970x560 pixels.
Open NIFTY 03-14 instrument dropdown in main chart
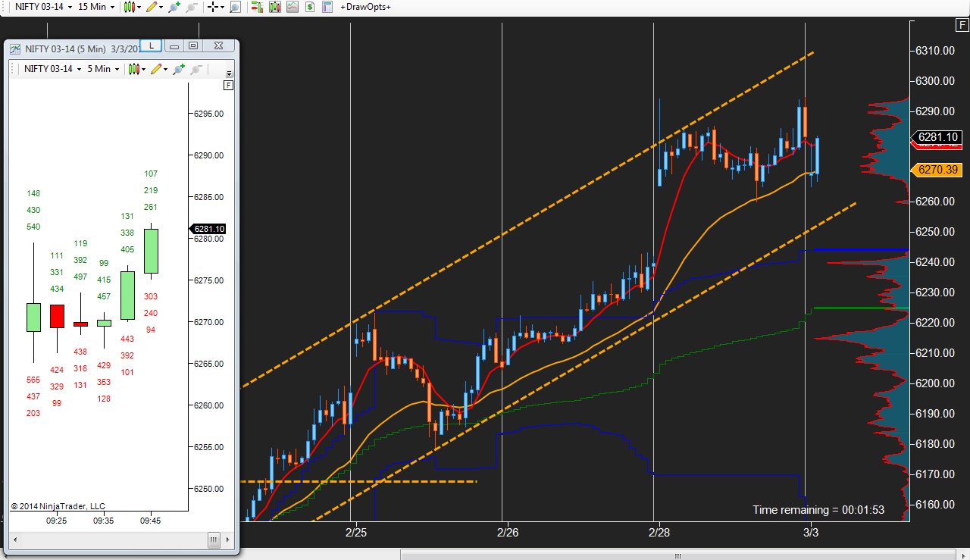[x=44, y=7]
